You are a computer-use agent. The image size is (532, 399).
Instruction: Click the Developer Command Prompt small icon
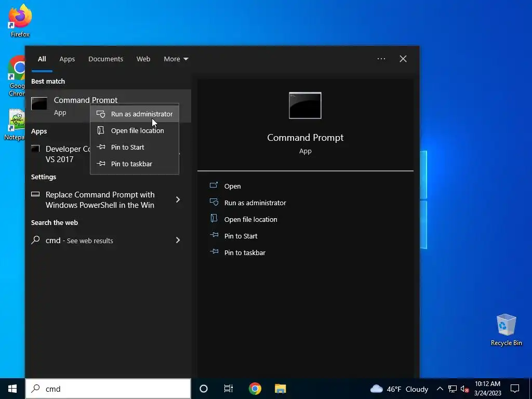tap(35, 148)
